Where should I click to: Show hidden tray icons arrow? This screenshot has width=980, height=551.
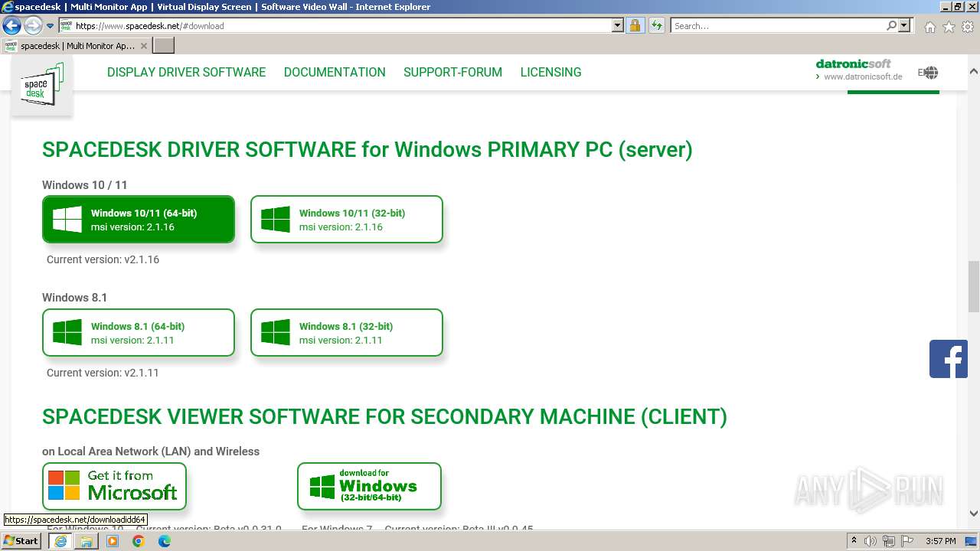point(854,541)
